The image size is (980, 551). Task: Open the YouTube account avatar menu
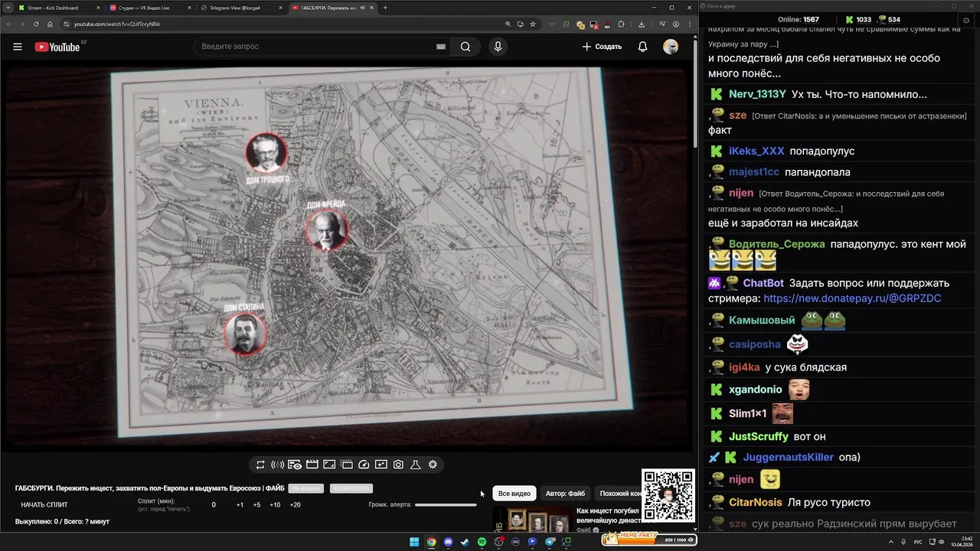click(671, 47)
